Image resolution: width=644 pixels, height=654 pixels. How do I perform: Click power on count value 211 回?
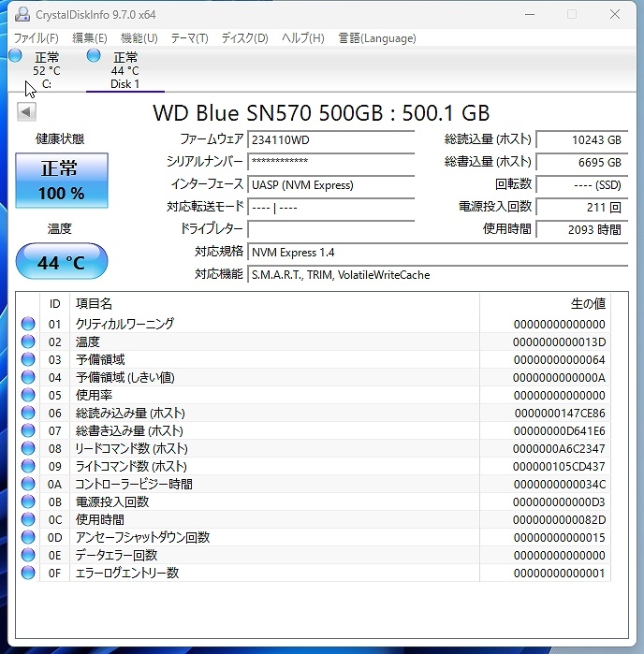[x=582, y=208]
